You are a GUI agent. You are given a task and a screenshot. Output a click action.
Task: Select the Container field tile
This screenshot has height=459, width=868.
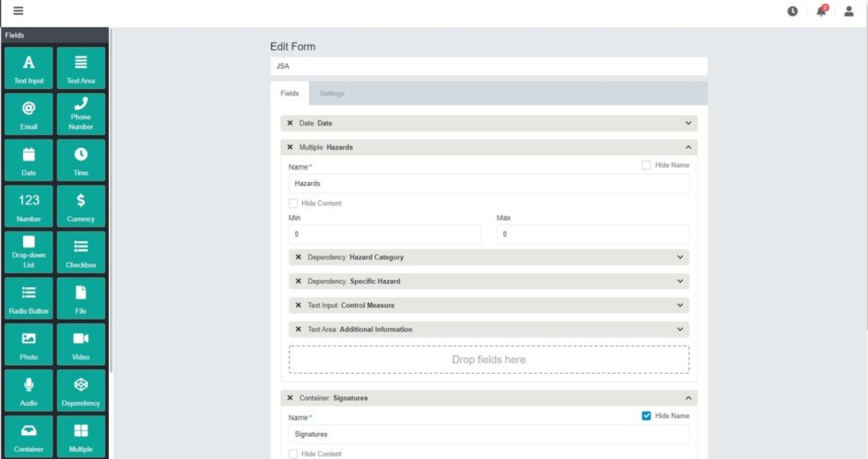coord(28,436)
